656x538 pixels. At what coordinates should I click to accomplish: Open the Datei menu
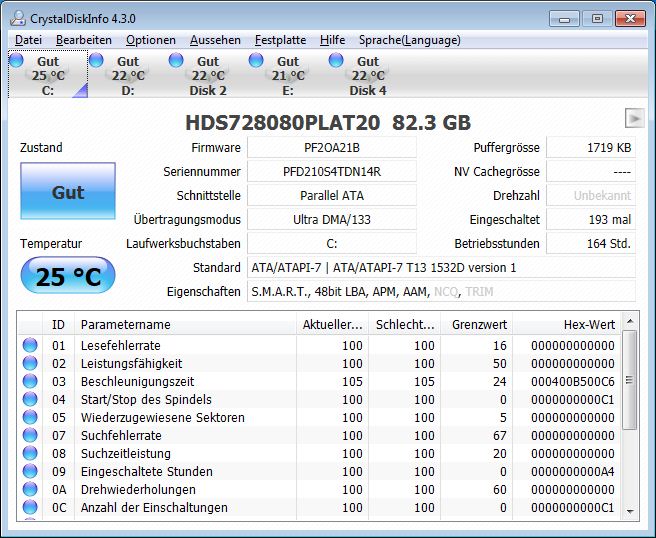click(x=28, y=40)
